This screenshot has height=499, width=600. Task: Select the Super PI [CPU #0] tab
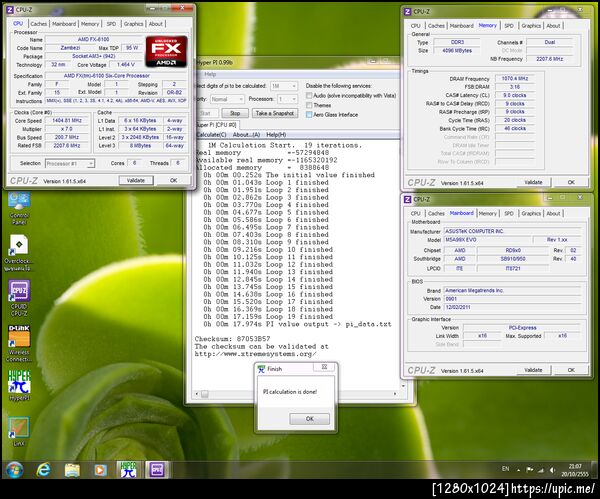point(217,125)
